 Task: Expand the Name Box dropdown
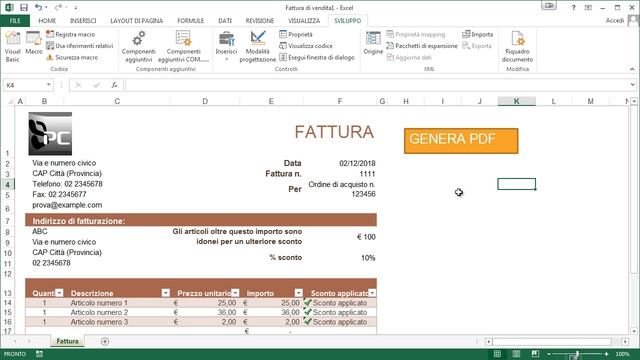click(x=49, y=84)
